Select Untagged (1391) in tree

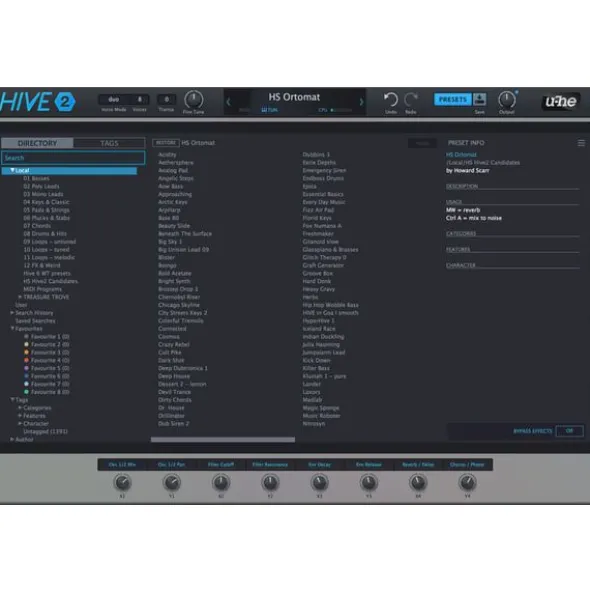tap(45, 432)
